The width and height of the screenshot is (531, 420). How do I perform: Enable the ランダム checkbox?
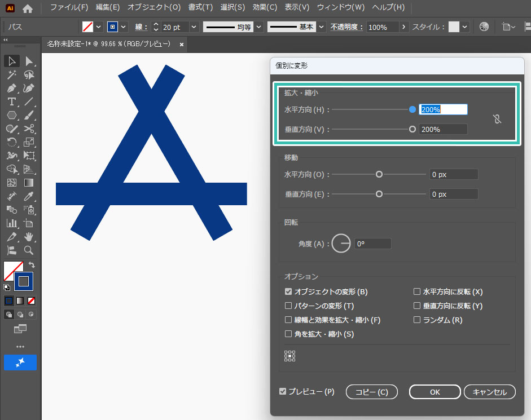[x=418, y=320]
